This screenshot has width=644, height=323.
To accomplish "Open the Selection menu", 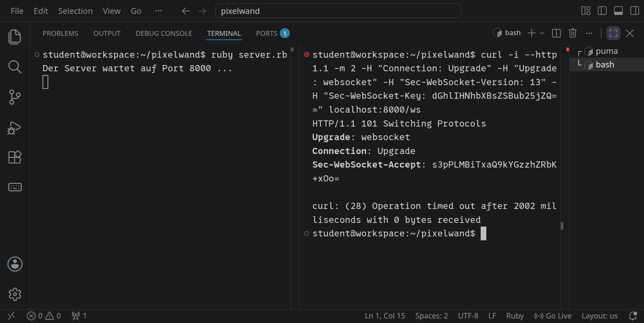I will 75,11.
